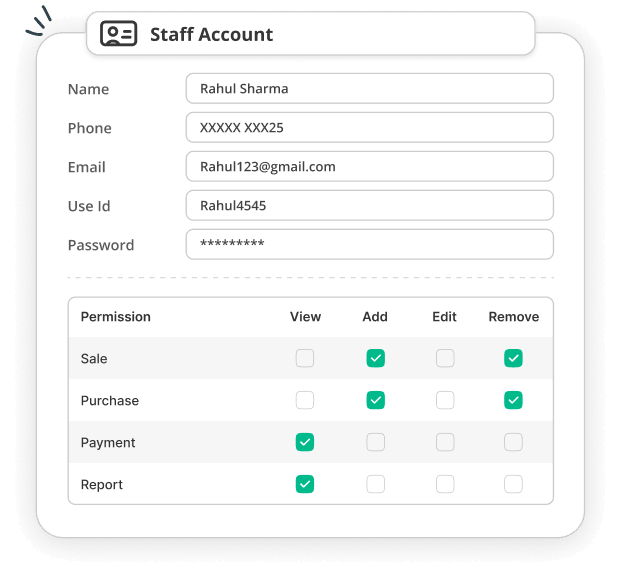Uncheck Add permission for Purchase
This screenshot has width=621, height=578.
[x=375, y=400]
